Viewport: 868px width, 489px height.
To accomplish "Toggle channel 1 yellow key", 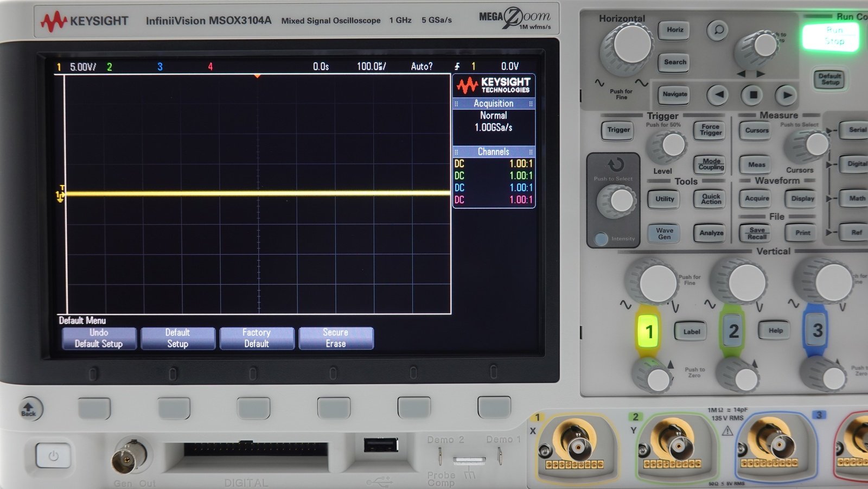I will pos(648,331).
